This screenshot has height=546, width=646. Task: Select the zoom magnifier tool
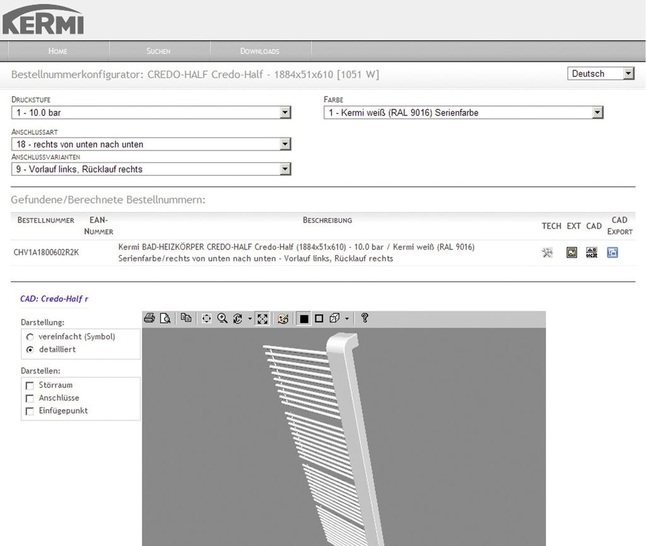point(222,318)
